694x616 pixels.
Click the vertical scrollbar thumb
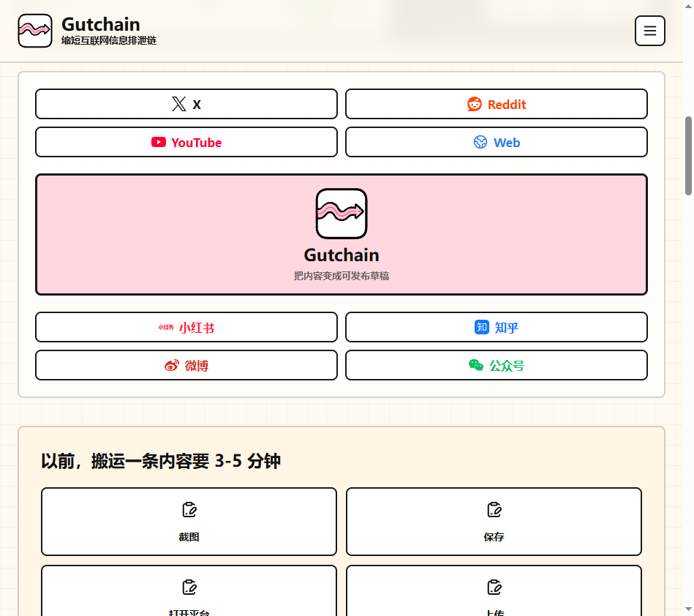(x=688, y=155)
